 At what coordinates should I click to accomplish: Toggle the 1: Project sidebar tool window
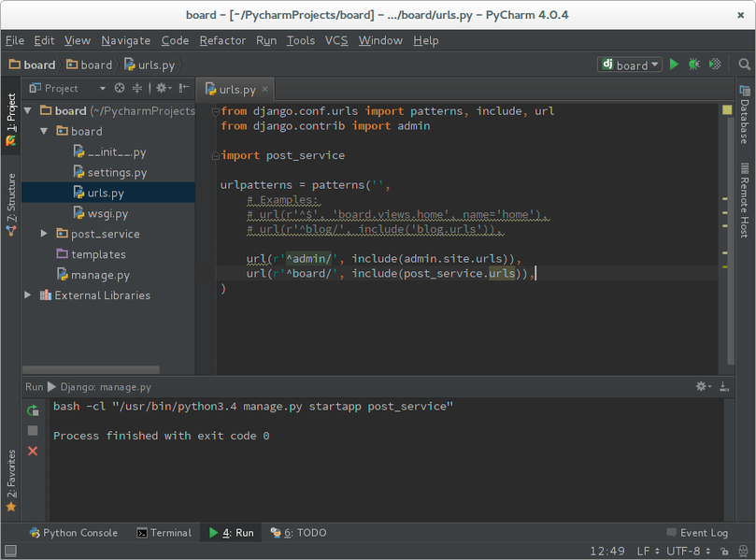pos(10,119)
